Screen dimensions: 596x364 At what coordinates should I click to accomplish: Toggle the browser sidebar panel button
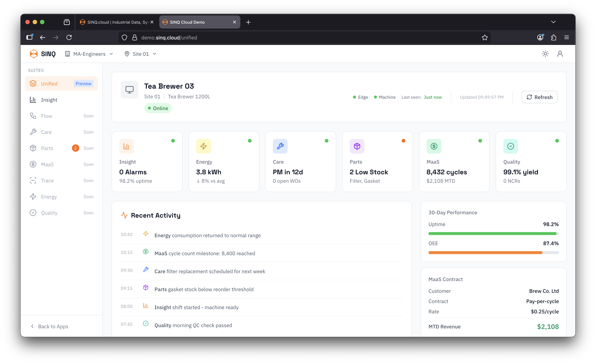click(x=30, y=37)
